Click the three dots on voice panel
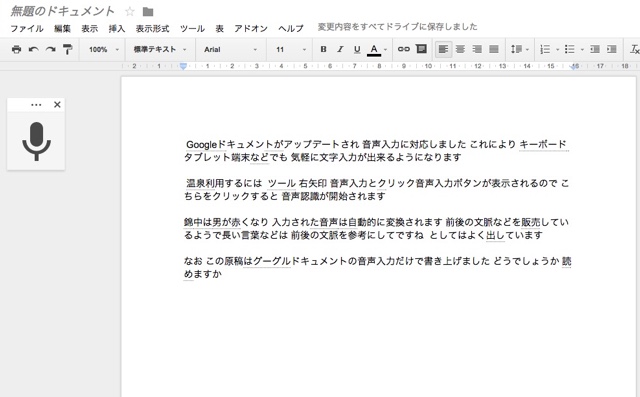 pyautogui.click(x=36, y=105)
